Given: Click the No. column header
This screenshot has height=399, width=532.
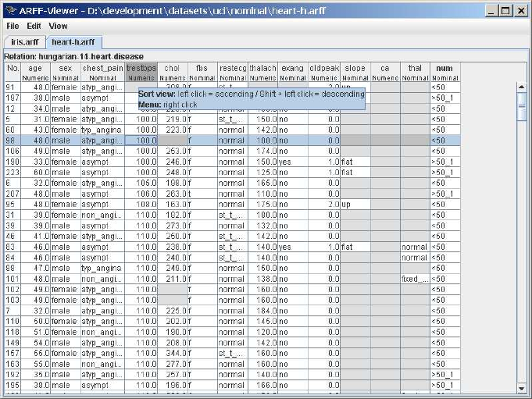Looking at the screenshot, I should click(x=13, y=73).
